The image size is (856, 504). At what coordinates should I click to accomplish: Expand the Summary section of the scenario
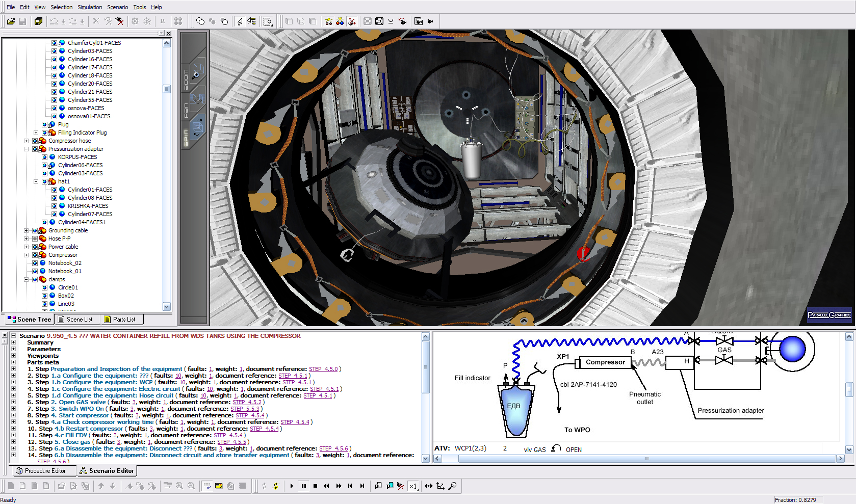(13, 342)
